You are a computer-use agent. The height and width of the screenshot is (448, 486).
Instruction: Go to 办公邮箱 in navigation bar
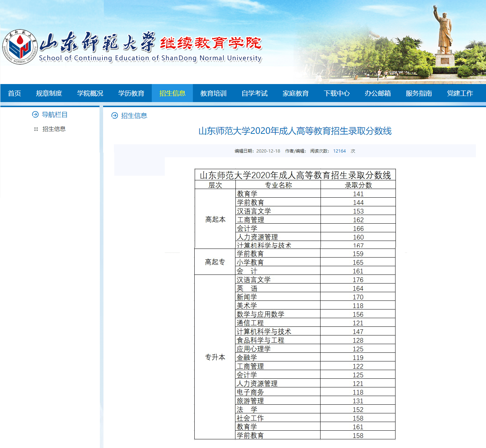pyautogui.click(x=378, y=93)
